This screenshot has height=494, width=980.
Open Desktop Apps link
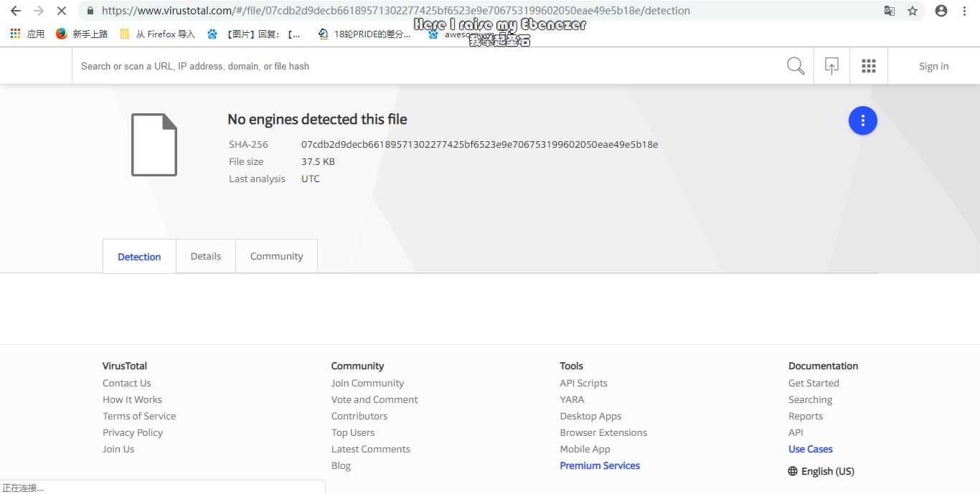point(590,416)
